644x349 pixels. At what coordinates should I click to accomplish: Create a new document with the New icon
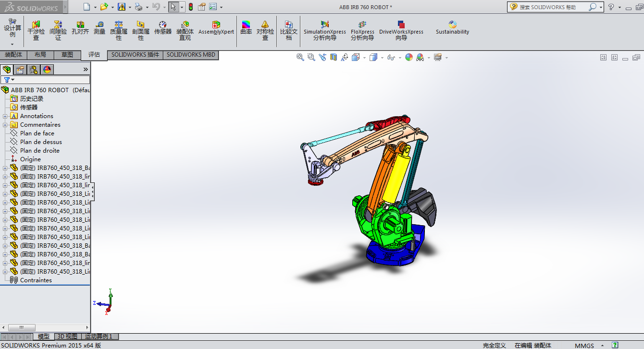click(87, 7)
